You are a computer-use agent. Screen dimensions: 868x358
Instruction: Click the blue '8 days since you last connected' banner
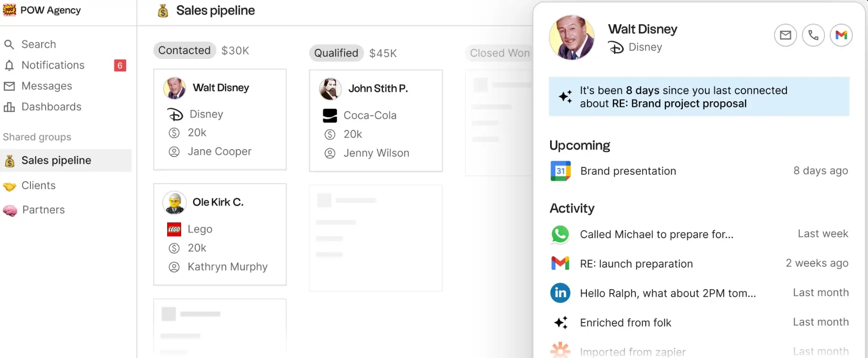coord(699,97)
